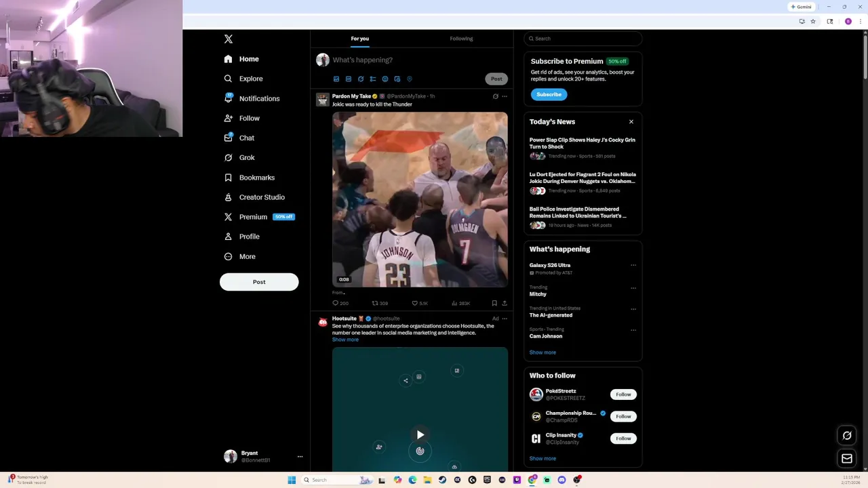Click the X search box
Screen dimensions: 868x488
click(583, 39)
